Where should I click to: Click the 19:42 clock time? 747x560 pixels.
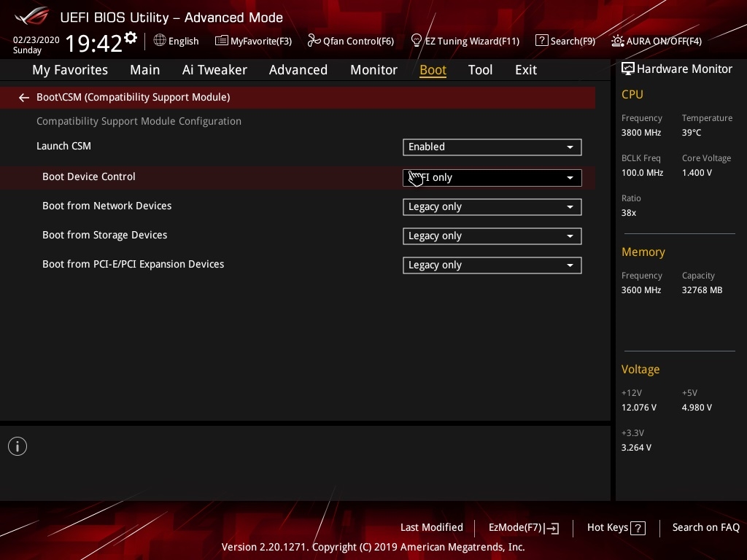tap(94, 43)
